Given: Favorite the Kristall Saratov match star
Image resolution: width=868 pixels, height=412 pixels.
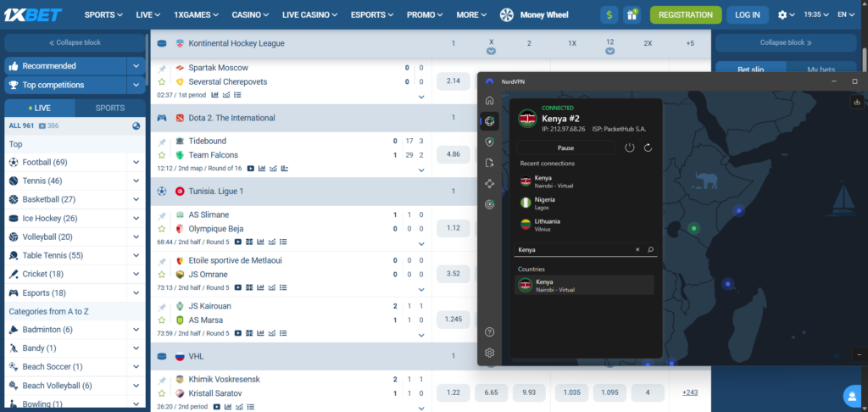Looking at the screenshot, I should point(162,393).
